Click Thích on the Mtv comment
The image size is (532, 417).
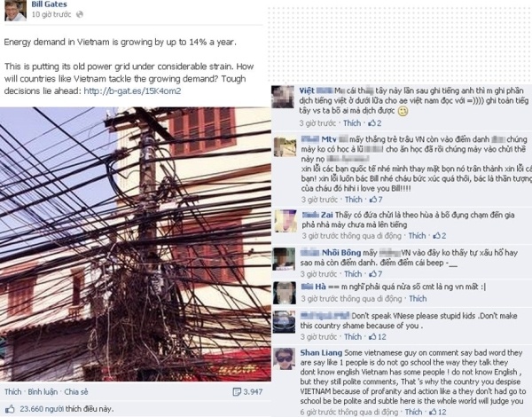354,200
